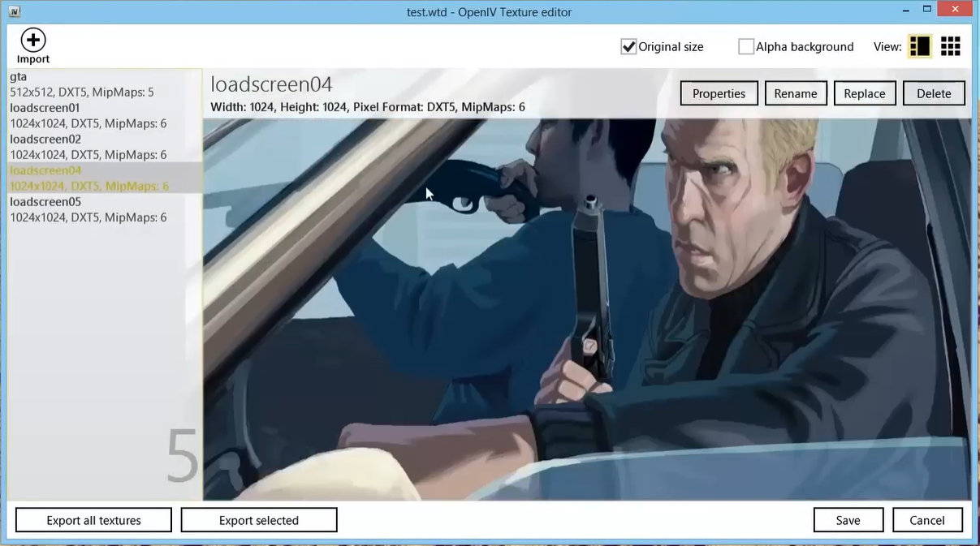Click the Replace texture button

click(x=865, y=93)
